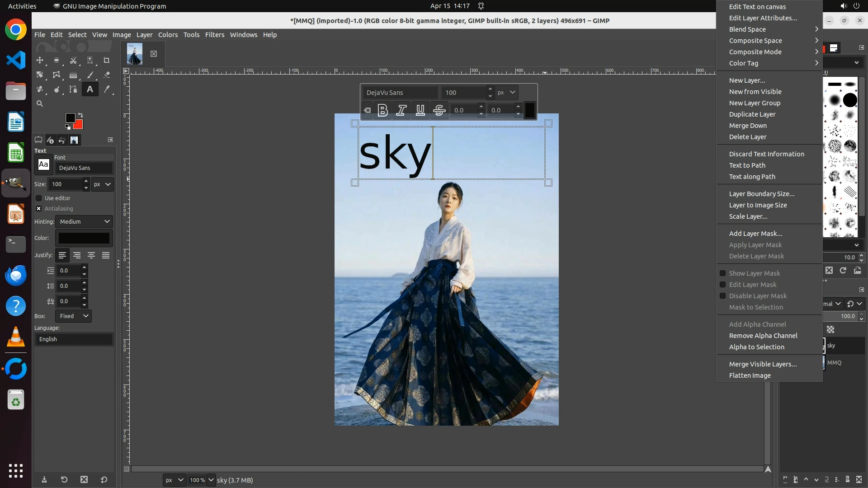
Task: Toggle italic in on-canvas text toolbar
Action: (401, 110)
